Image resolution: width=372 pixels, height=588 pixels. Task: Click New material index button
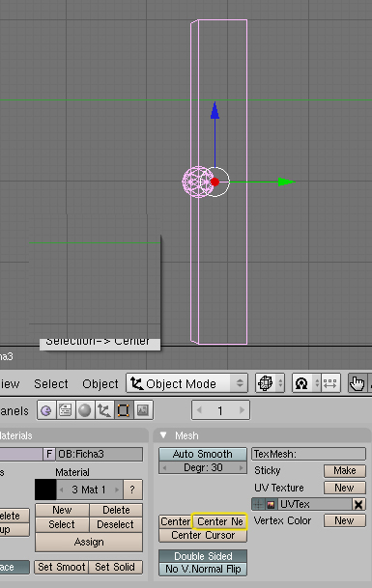click(62, 510)
